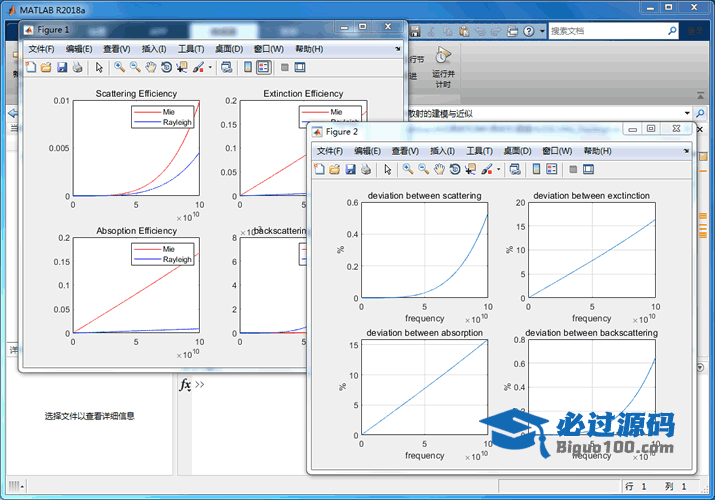Toggle Insert Legend in Figure 1 toolbar
This screenshot has width=715, height=500.
(263, 68)
